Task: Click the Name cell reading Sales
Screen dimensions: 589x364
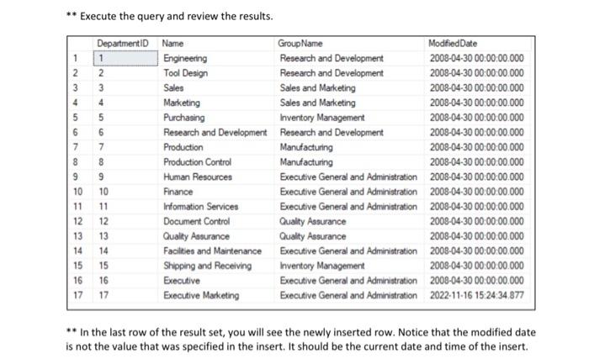Action: pyautogui.click(x=216, y=87)
